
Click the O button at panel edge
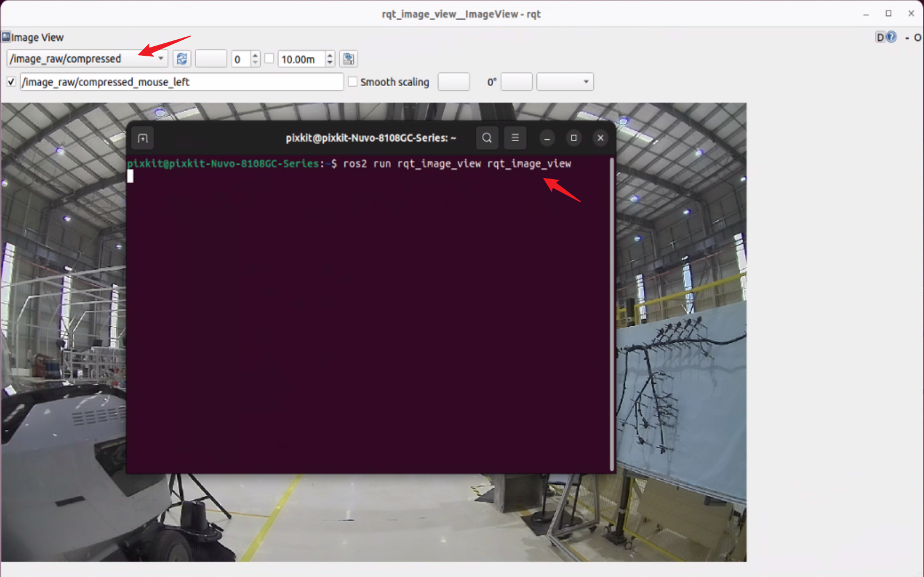(917, 38)
